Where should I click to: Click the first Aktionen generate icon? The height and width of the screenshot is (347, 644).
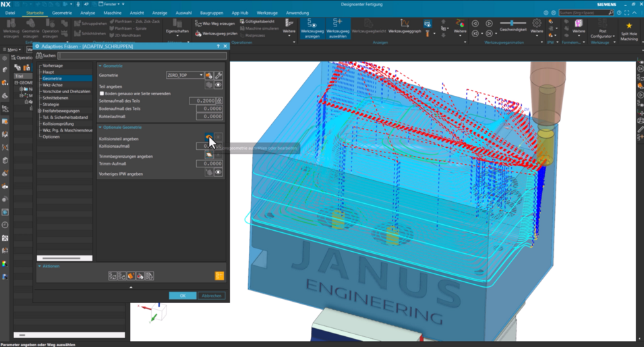pyautogui.click(x=113, y=276)
